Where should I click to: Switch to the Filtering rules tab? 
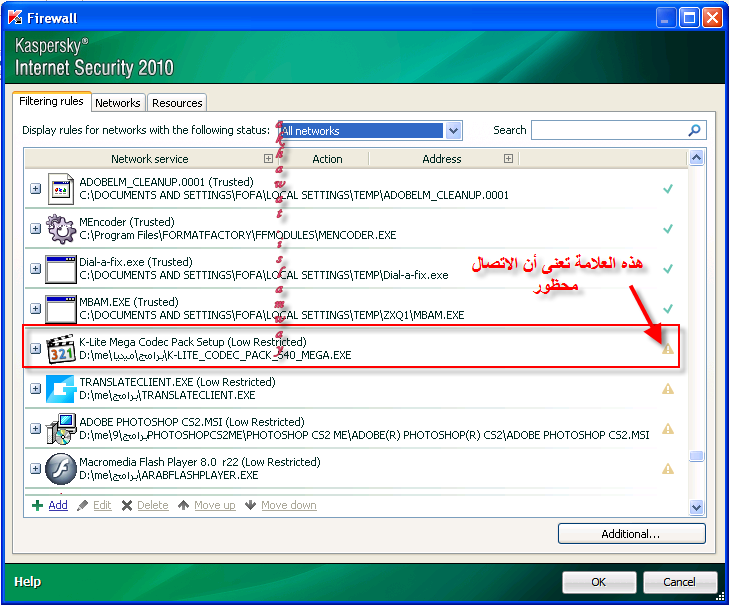51,101
